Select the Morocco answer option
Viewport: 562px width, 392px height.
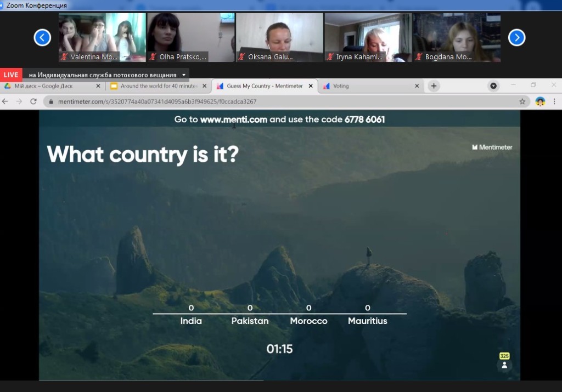click(x=308, y=321)
